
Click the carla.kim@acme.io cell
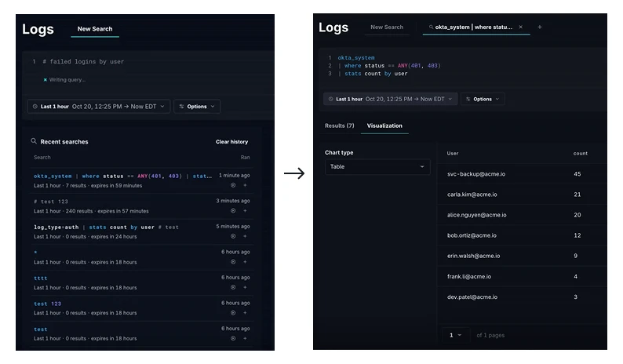click(472, 195)
